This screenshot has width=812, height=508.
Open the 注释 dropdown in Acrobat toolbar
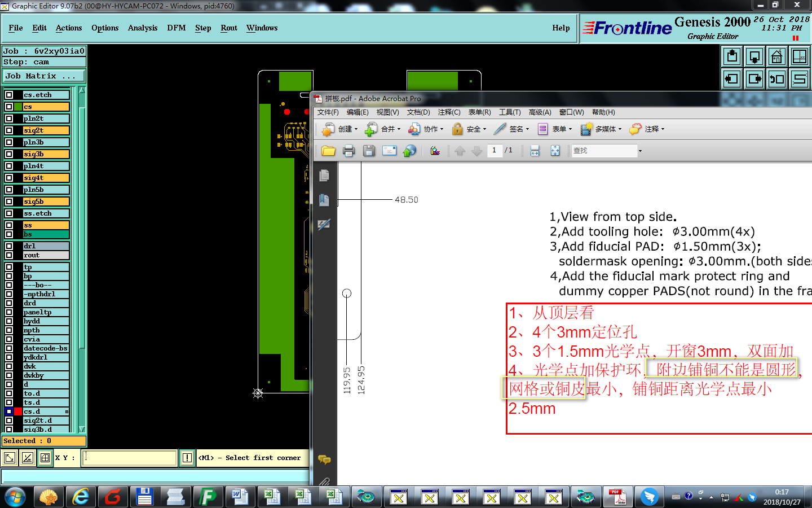(x=647, y=129)
